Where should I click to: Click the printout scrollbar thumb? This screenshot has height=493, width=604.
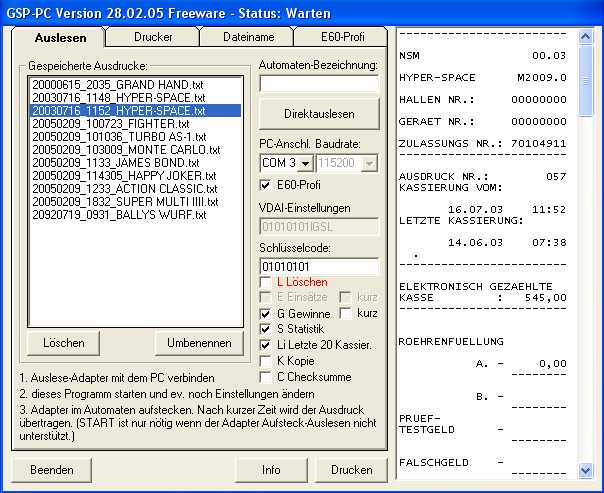(586, 80)
